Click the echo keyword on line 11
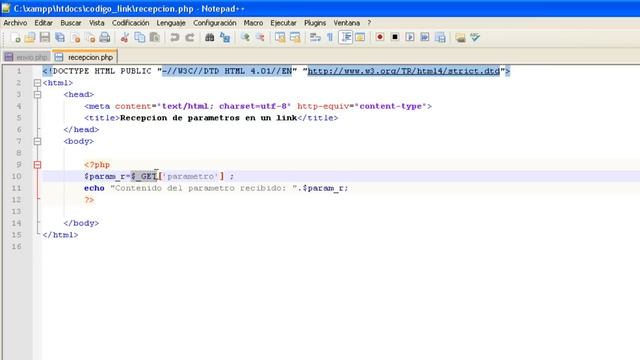This screenshot has width=640, height=360. click(x=94, y=188)
